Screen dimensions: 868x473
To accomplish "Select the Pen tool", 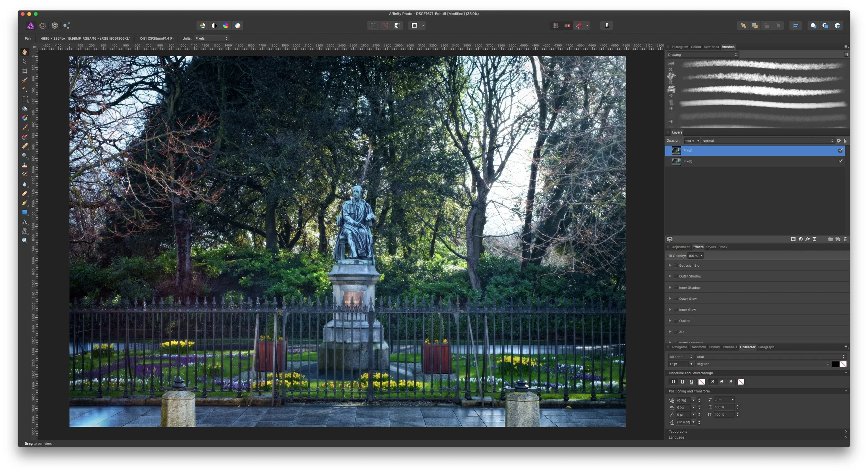I will [25, 203].
